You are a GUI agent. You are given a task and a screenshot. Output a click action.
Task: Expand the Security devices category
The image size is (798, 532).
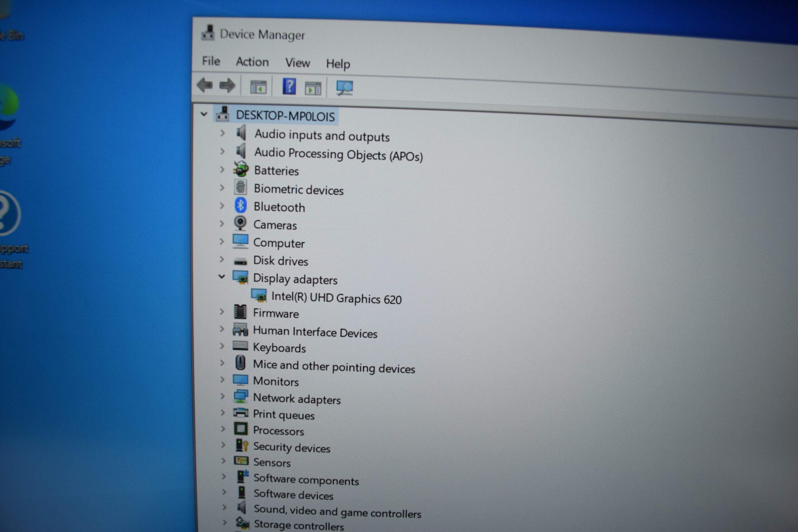click(x=223, y=445)
